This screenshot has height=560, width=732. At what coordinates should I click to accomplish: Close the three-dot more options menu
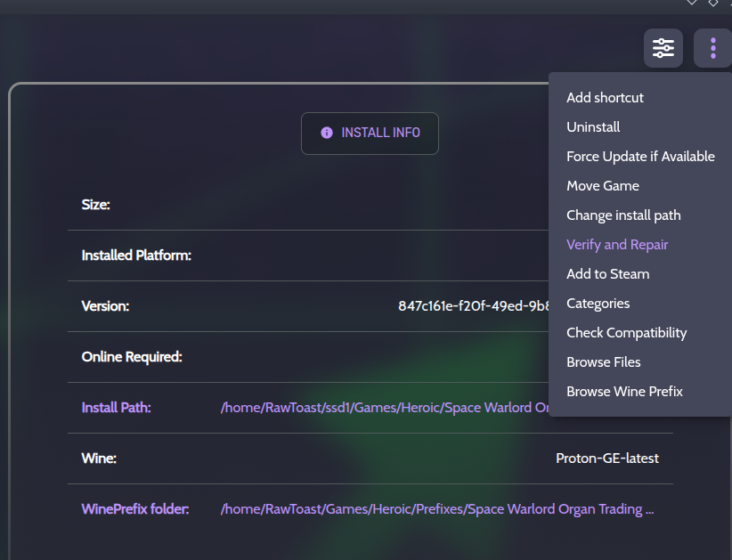(x=713, y=48)
